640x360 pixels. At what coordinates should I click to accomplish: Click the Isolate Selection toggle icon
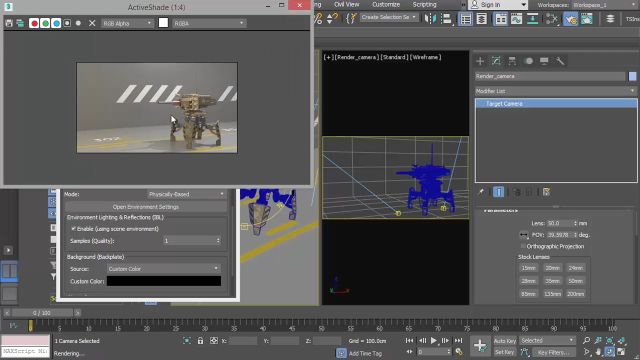tap(187, 341)
